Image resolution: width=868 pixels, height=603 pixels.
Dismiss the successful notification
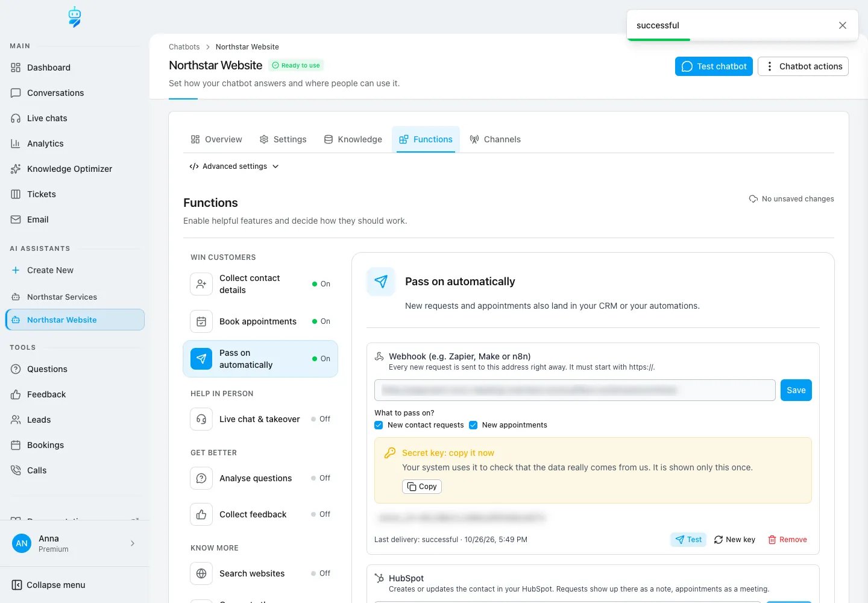tap(843, 25)
